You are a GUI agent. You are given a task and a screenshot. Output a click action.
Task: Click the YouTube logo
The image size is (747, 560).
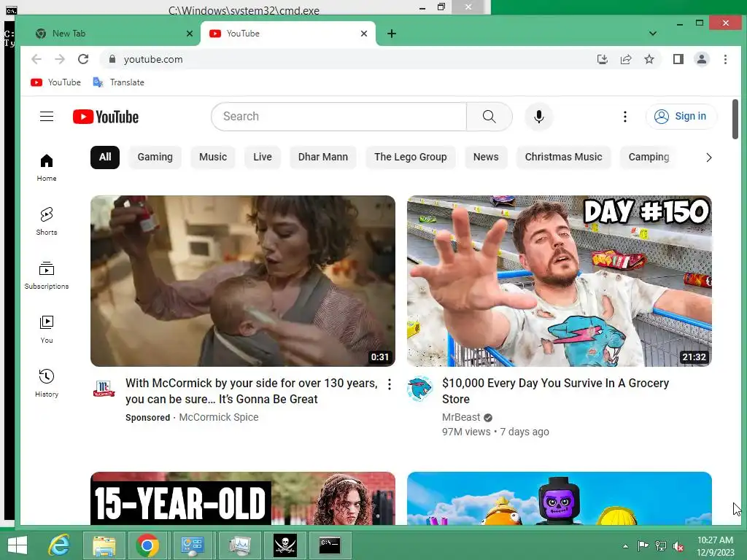pyautogui.click(x=106, y=117)
